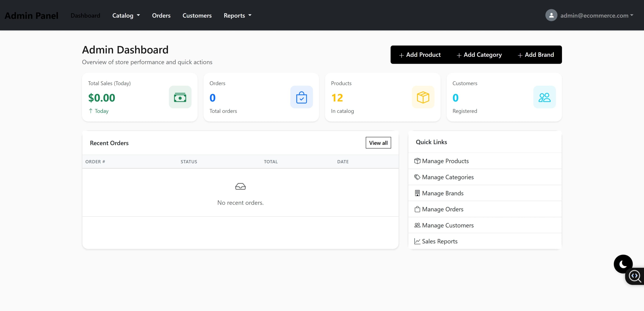Screen dimensions: 644x311
Task: Click the plus icon on Add Product
Action: (401, 55)
